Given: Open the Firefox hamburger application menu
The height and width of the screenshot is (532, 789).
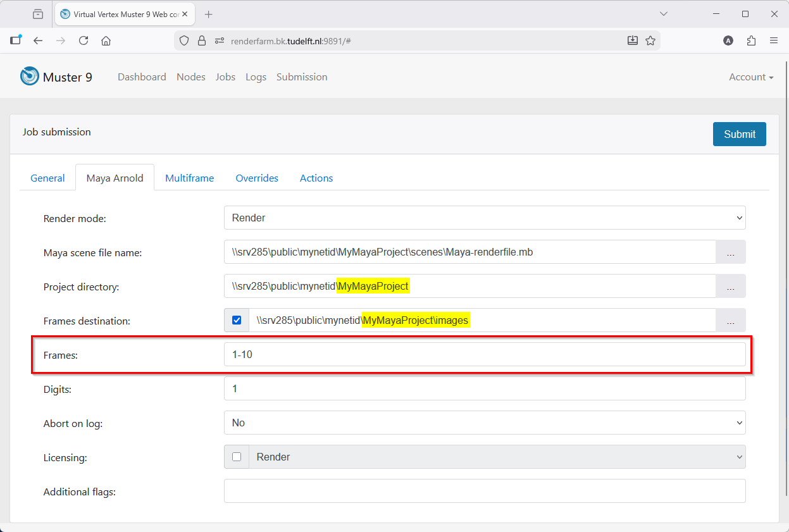Looking at the screenshot, I should click(x=774, y=40).
